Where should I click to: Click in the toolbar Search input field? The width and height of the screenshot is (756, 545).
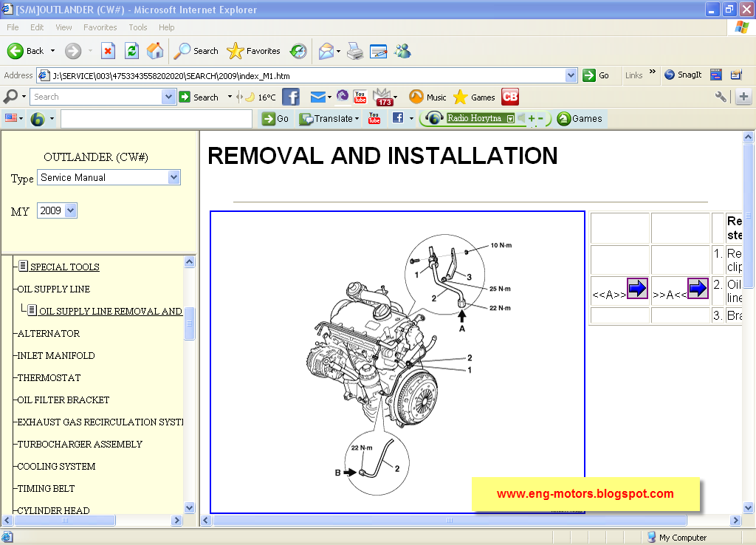point(96,97)
